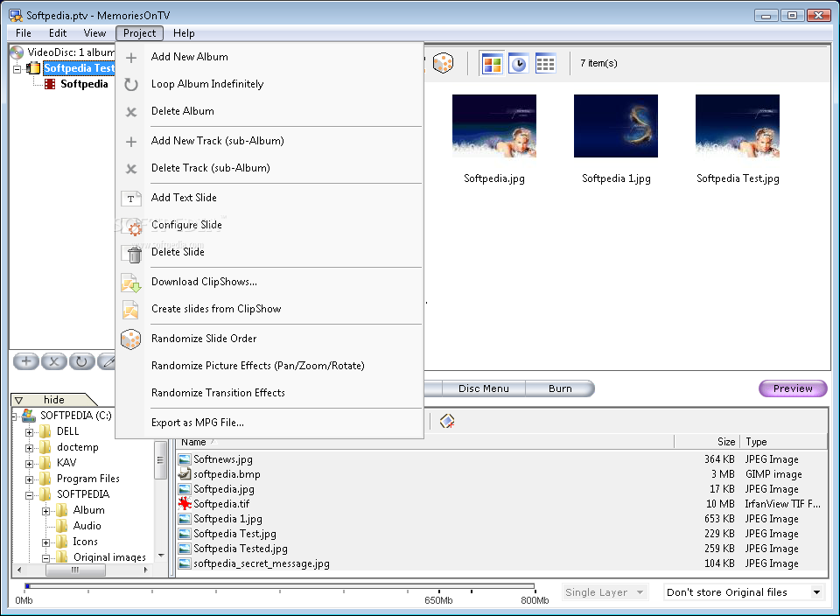The image size is (840, 616).
Task: Expand the doctemp folder
Action: (x=30, y=448)
